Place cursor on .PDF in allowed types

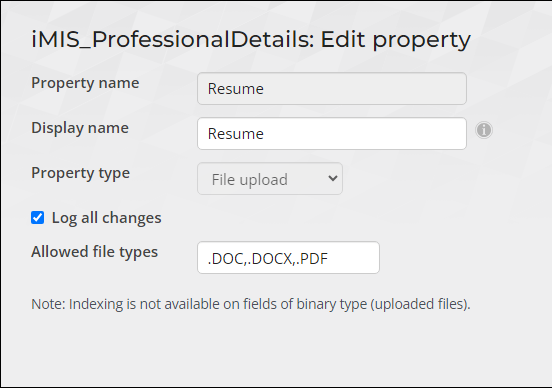tap(312, 259)
